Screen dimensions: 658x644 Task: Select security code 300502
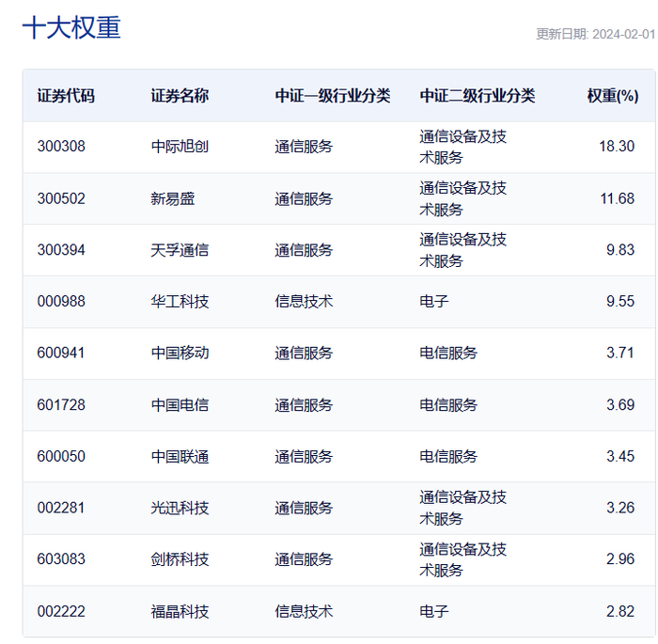(x=61, y=198)
